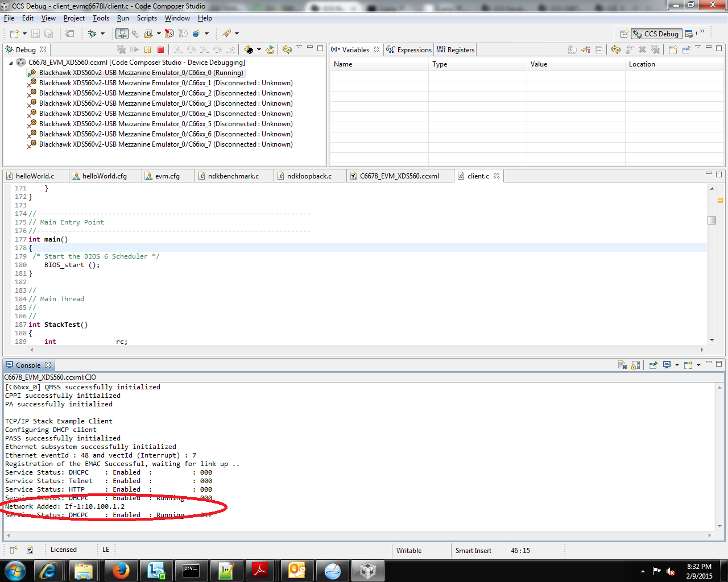Click the Load Program icon in main toolbar
The width and height of the screenshot is (728, 582).
click(148, 34)
